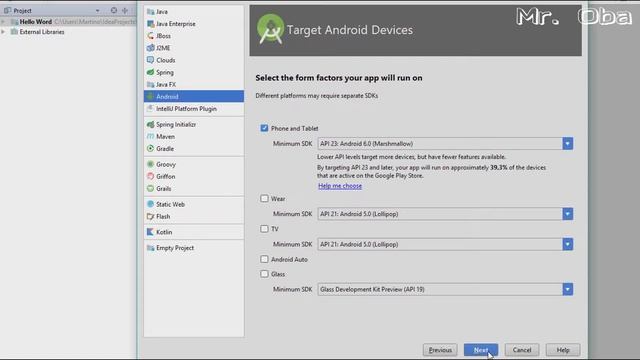Click the Next button
Viewport: 640px width, 360px height.
481,350
